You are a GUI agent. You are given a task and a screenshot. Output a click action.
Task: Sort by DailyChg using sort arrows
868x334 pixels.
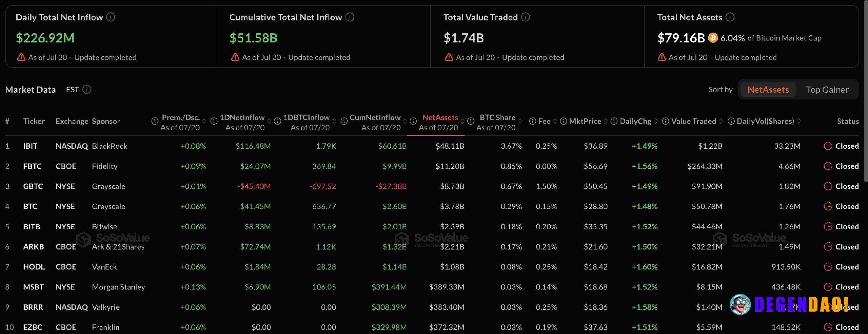pos(656,121)
